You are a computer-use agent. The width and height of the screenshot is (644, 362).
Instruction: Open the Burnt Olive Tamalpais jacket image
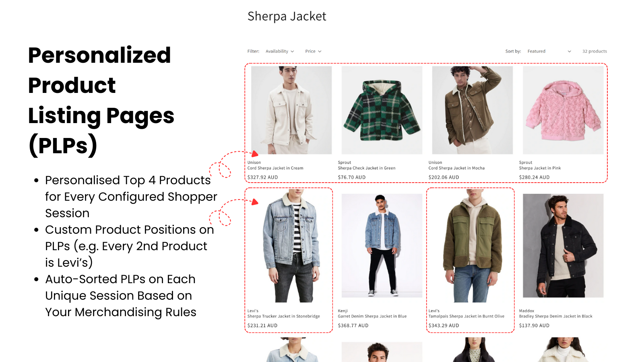tap(473, 246)
